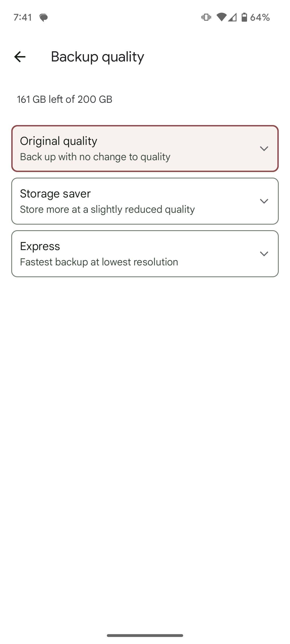Tap "Back up with no change" description
This screenshot has width=290, height=644.
[95, 157]
